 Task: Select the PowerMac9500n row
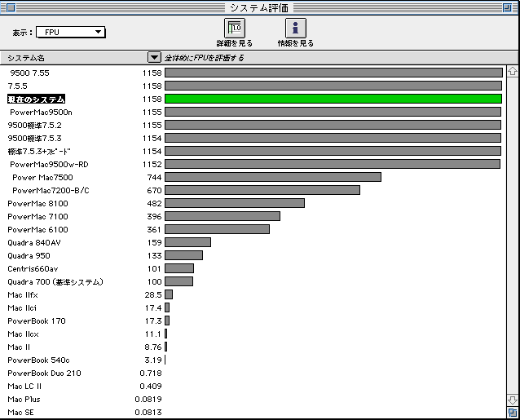[x=252, y=112]
